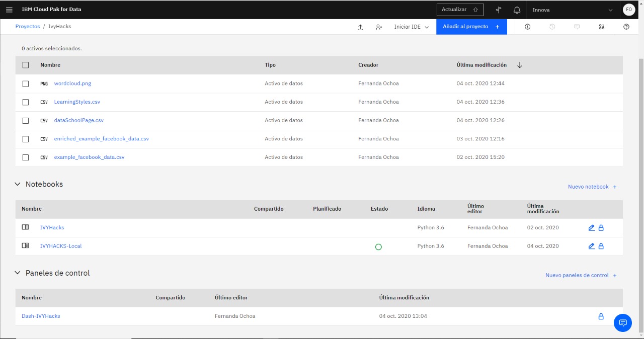Click the Compartido header in Paneles de control
The width and height of the screenshot is (644, 339).
point(171,298)
